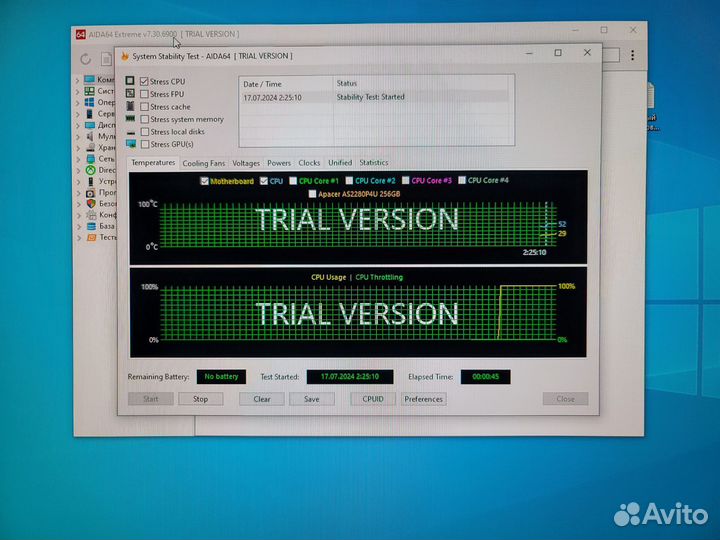Open the Preferences button

423,399
